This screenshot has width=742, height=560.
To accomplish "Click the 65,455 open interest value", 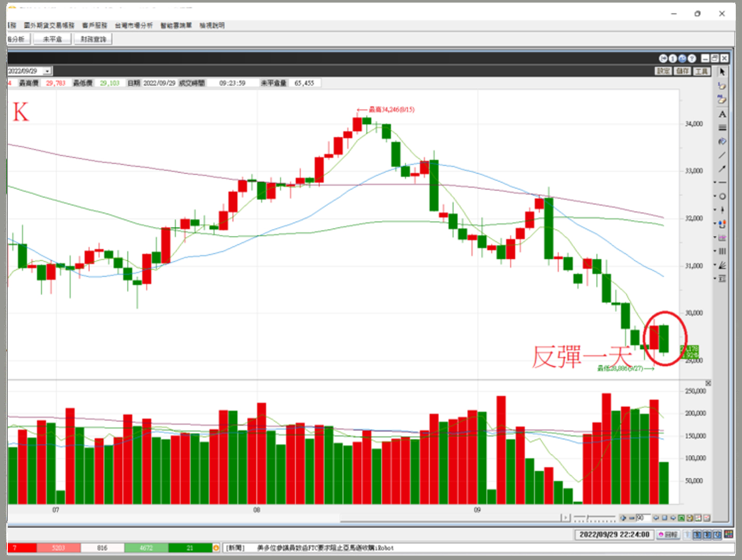I will (304, 83).
